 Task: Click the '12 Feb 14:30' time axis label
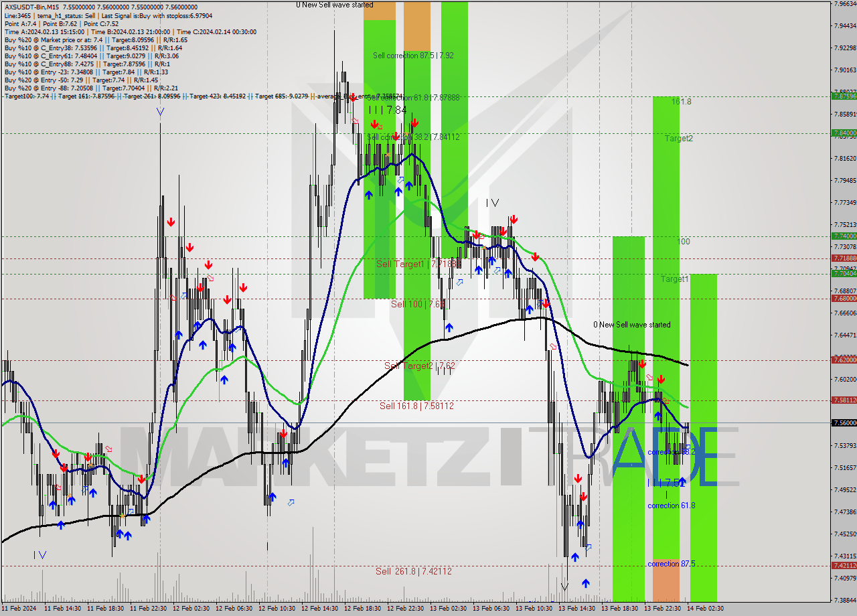click(319, 609)
